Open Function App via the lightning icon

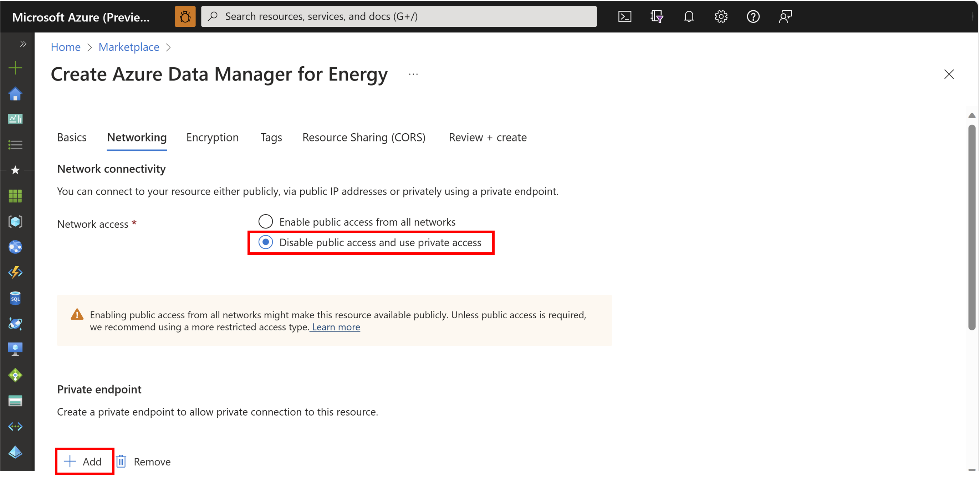tap(15, 272)
